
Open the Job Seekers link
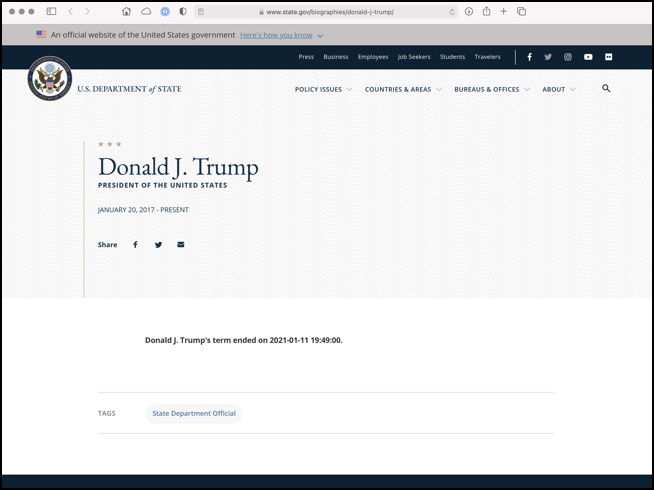(x=414, y=57)
